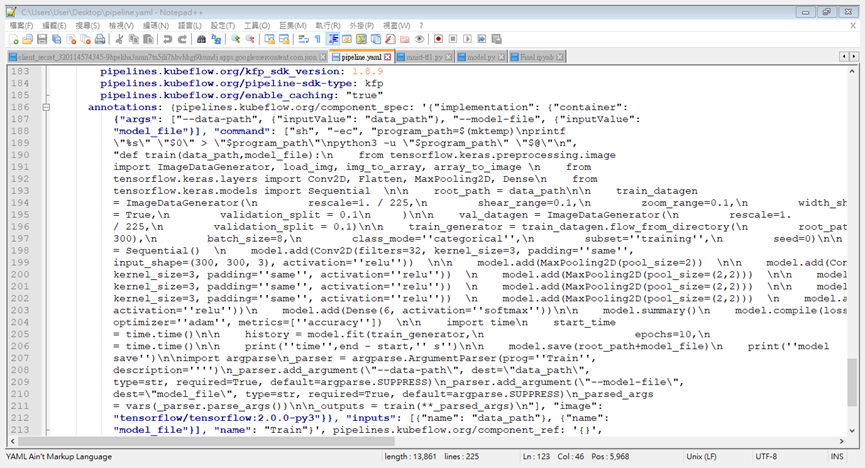This screenshot has height=468, width=865.
Task: Close the mnist-tf1.py tab
Action: click(448, 57)
